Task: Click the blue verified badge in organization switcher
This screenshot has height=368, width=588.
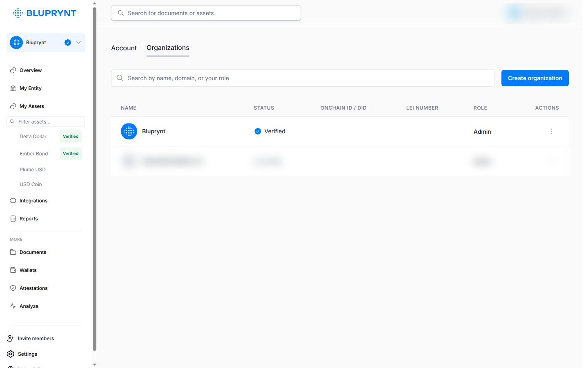Action: click(68, 43)
